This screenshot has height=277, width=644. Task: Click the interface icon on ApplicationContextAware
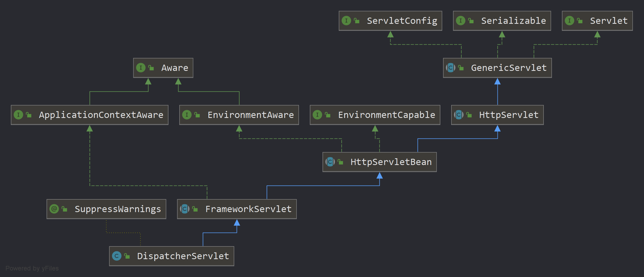18,115
